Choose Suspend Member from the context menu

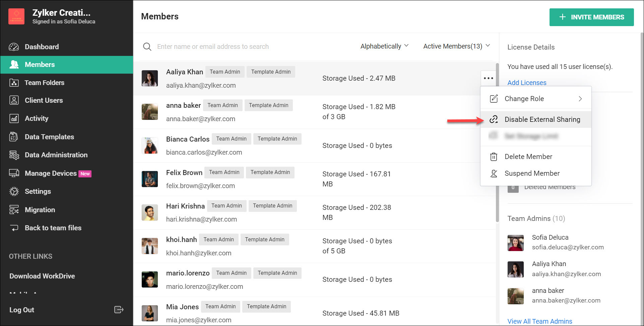pyautogui.click(x=532, y=173)
